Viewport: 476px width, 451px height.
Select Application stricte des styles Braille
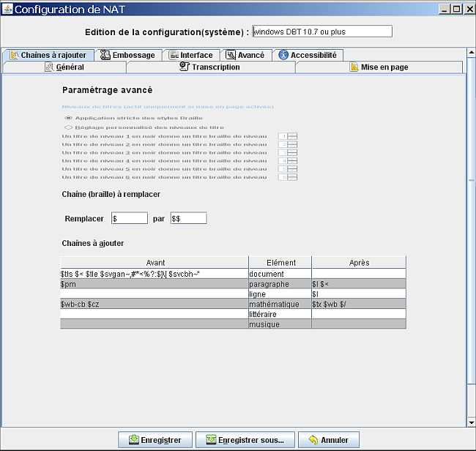coord(68,118)
